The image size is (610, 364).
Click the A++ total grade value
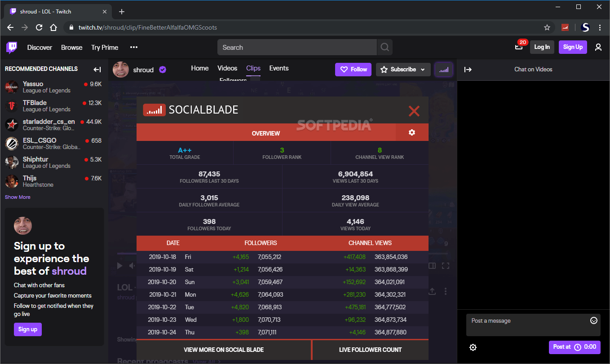(185, 150)
